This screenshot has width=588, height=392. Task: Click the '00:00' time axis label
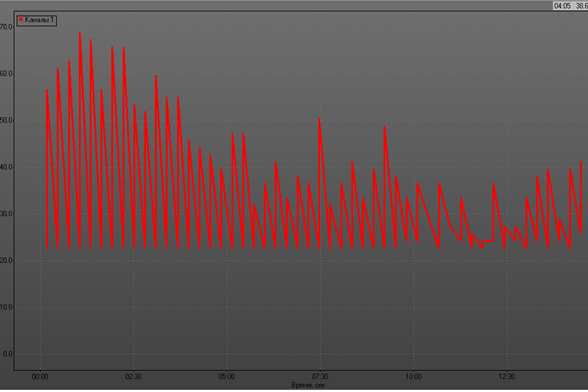(x=40, y=376)
